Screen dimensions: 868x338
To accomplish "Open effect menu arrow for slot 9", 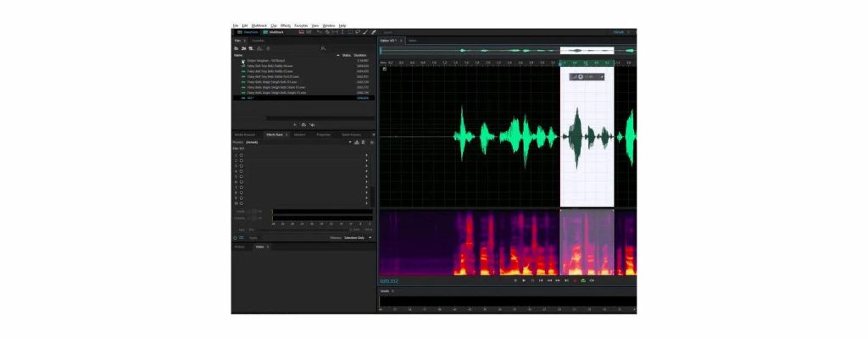I will coord(366,198).
